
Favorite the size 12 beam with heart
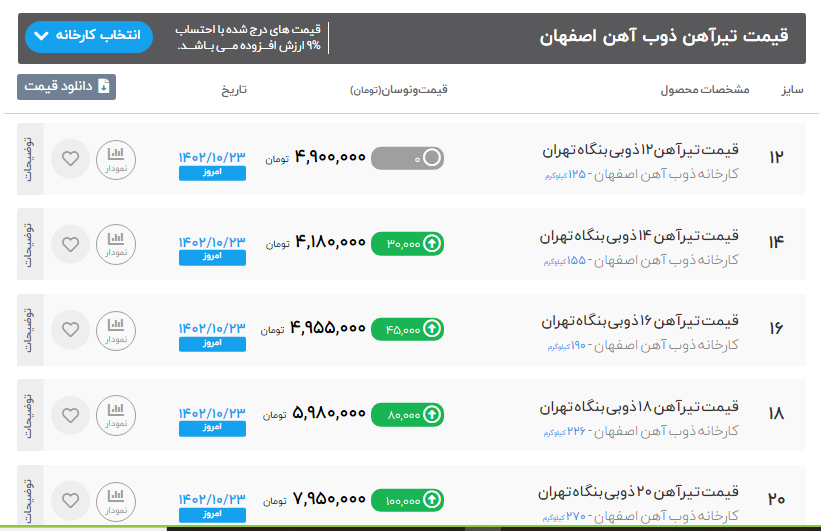click(70, 158)
